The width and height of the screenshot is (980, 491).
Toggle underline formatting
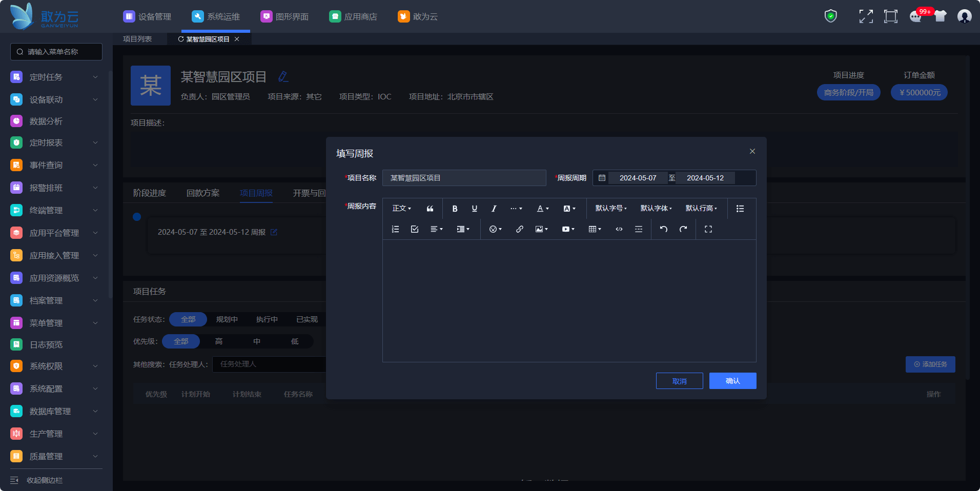pyautogui.click(x=475, y=209)
